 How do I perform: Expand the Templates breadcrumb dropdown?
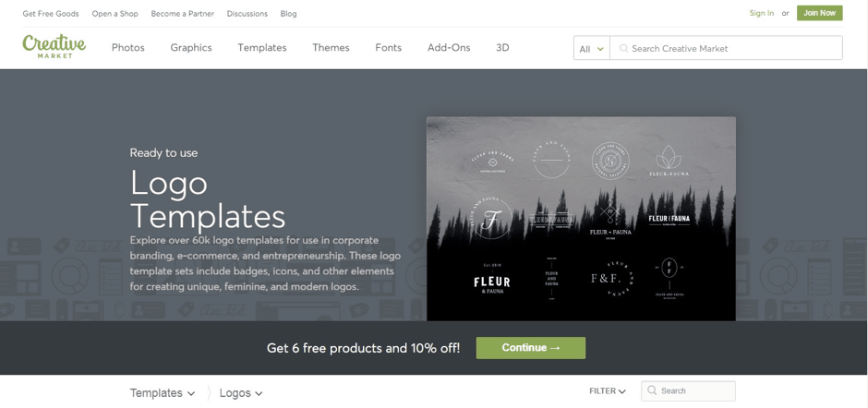click(163, 393)
